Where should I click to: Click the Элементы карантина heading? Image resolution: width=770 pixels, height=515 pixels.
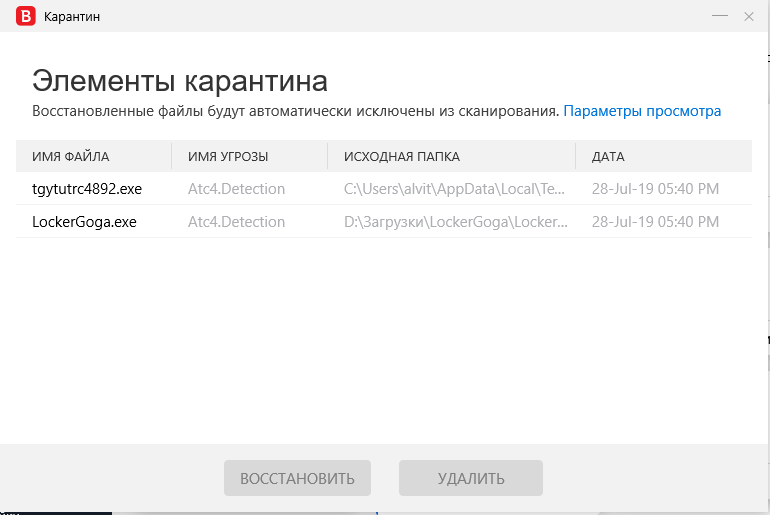(180, 81)
